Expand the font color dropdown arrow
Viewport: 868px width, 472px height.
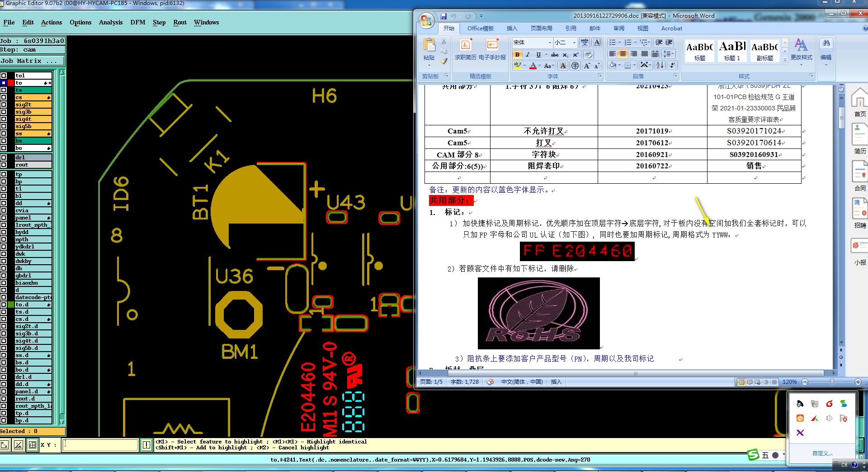pyautogui.click(x=540, y=66)
